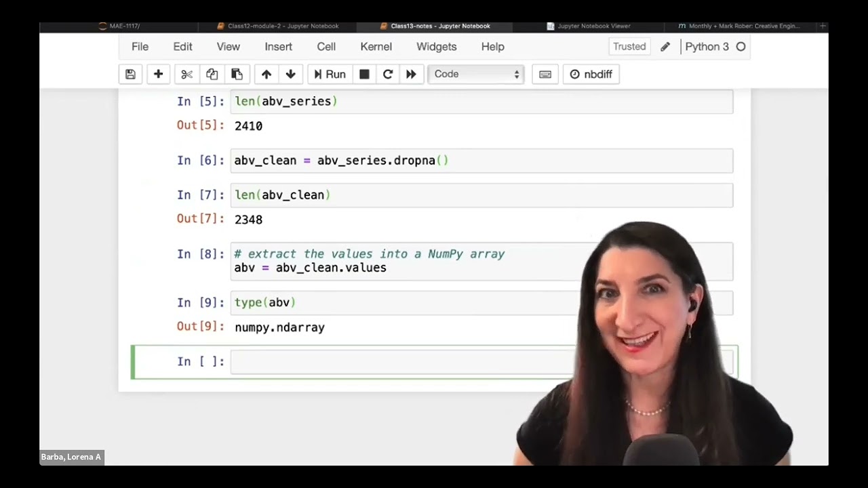
Task: Open the File menu
Action: [140, 47]
